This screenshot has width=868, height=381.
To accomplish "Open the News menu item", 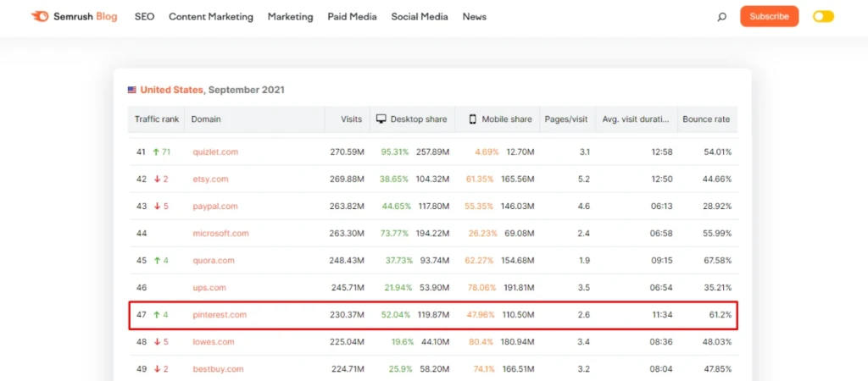I will coord(475,17).
